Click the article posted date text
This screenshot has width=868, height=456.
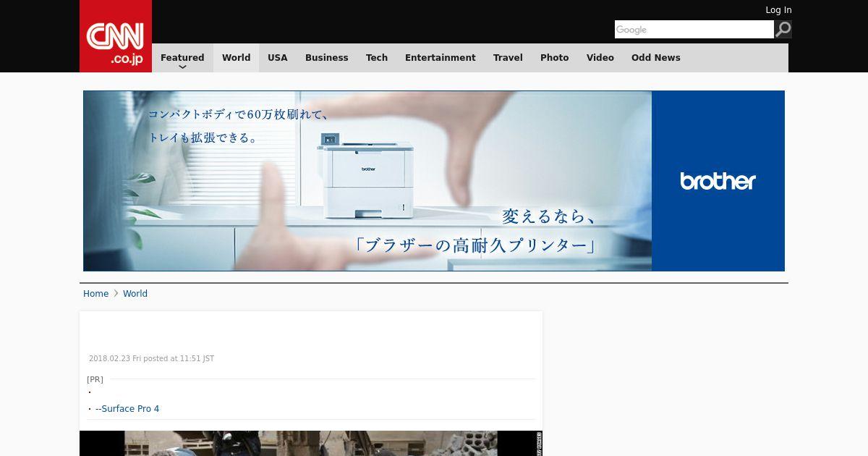[x=151, y=358]
